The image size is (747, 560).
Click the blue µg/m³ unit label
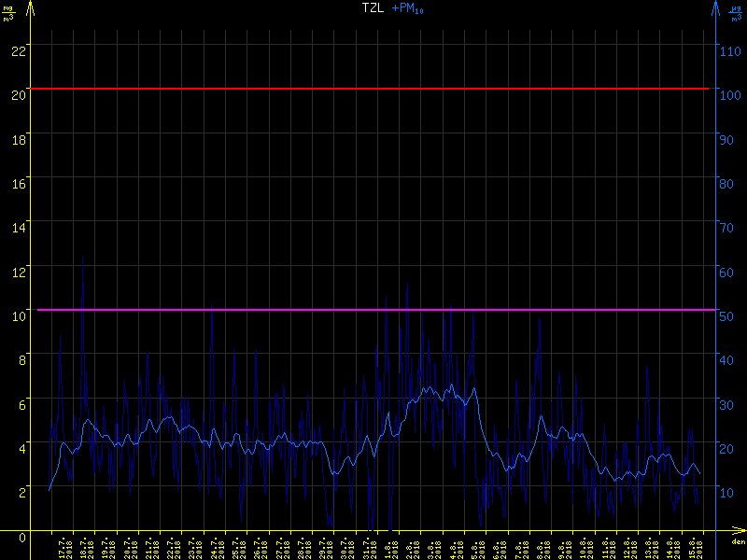pyautogui.click(x=737, y=13)
